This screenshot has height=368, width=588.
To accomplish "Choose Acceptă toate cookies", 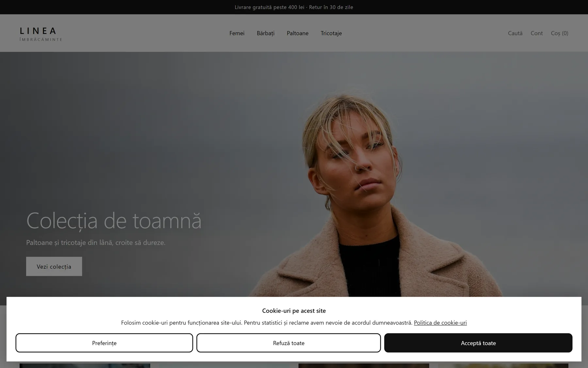I will click(478, 343).
